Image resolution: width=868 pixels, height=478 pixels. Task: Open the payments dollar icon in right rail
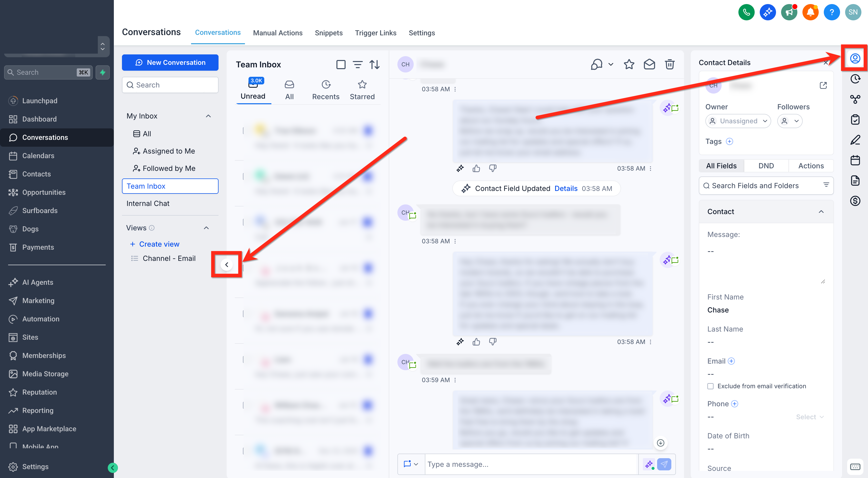click(x=855, y=201)
